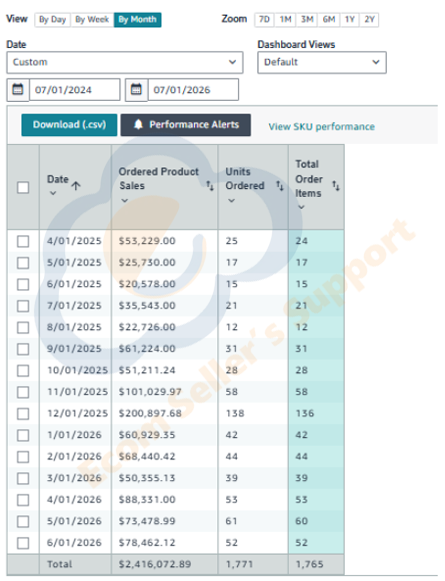The height and width of the screenshot is (581, 445).
Task: Expand the Ordered Product Sales column chevron
Action: (125, 201)
